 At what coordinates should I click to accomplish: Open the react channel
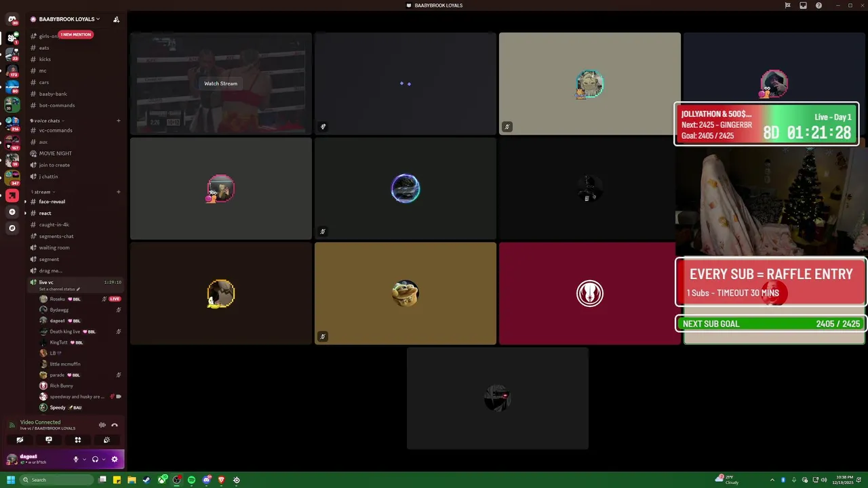tap(75, 213)
